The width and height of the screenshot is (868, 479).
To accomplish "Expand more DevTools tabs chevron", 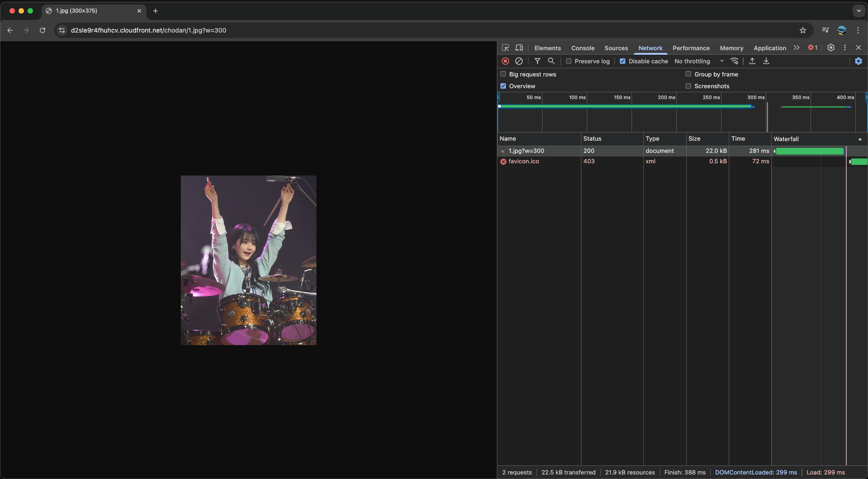I will pyautogui.click(x=797, y=48).
